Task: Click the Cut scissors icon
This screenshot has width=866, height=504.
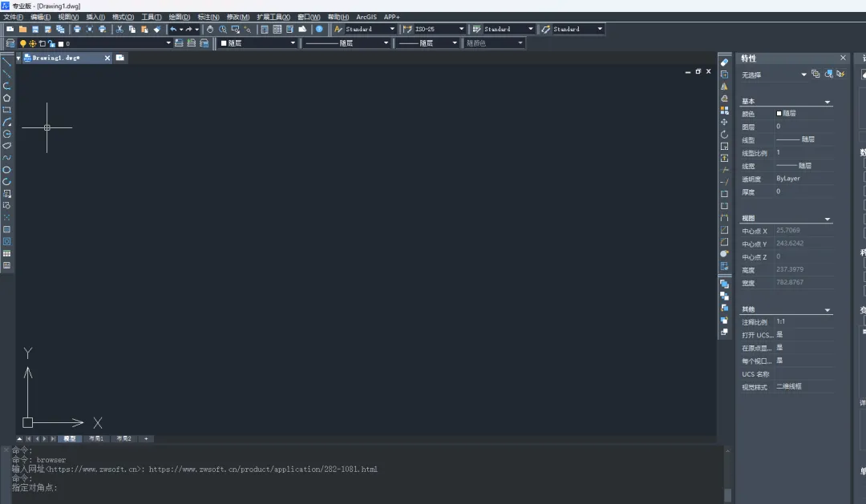Action: tap(119, 30)
